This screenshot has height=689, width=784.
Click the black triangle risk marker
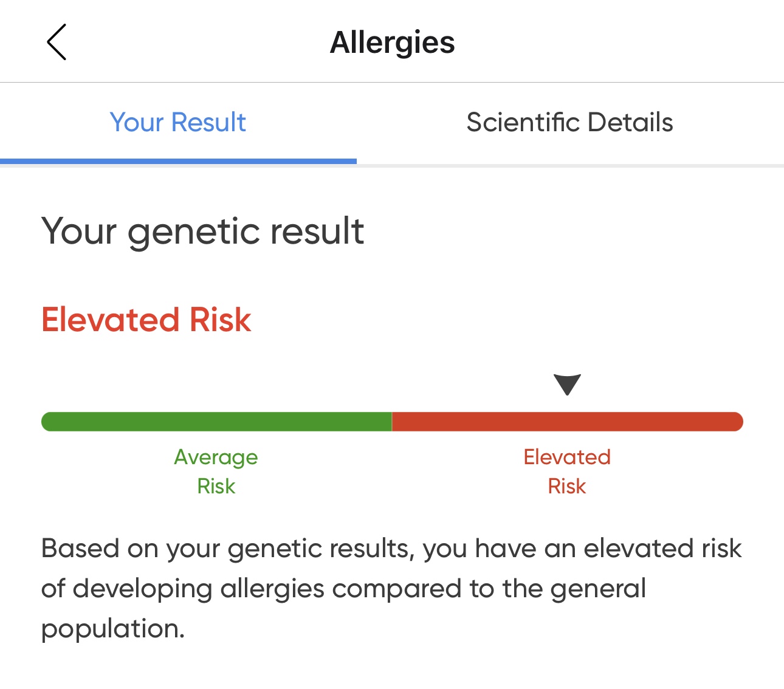[567, 384]
